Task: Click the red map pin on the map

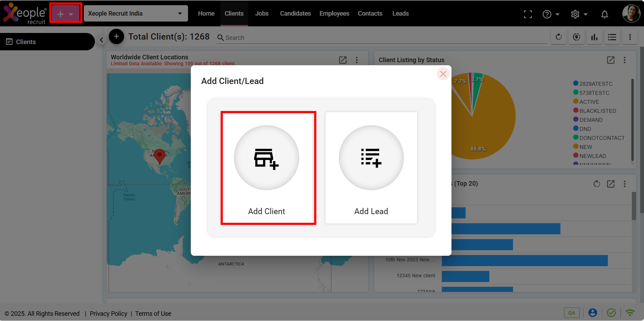Action: [x=160, y=156]
